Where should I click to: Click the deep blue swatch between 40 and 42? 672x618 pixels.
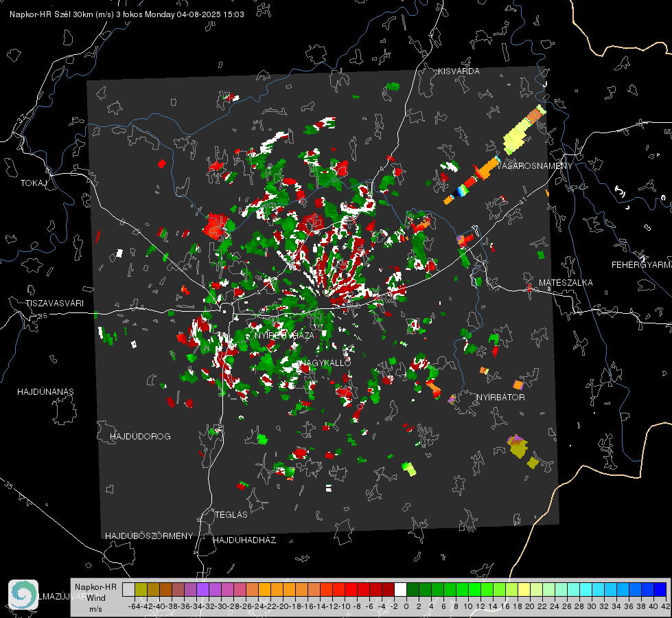[660, 590]
